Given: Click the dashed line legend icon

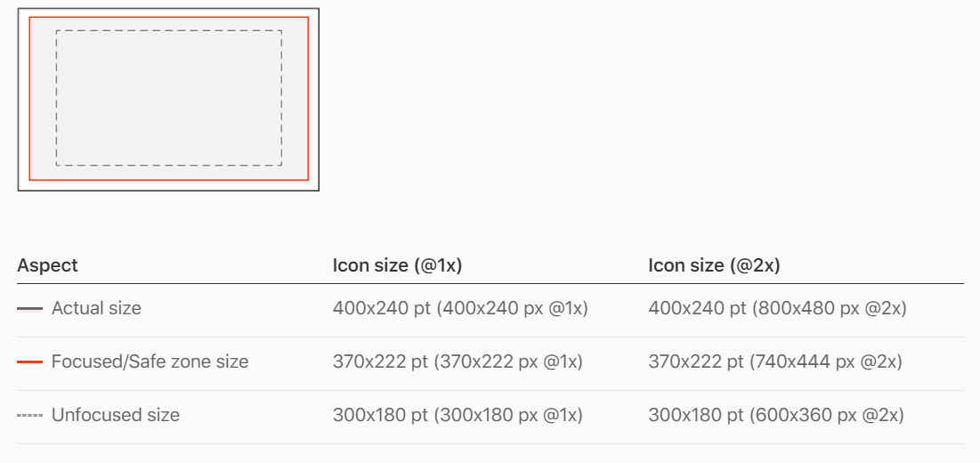Looking at the screenshot, I should tap(29, 416).
